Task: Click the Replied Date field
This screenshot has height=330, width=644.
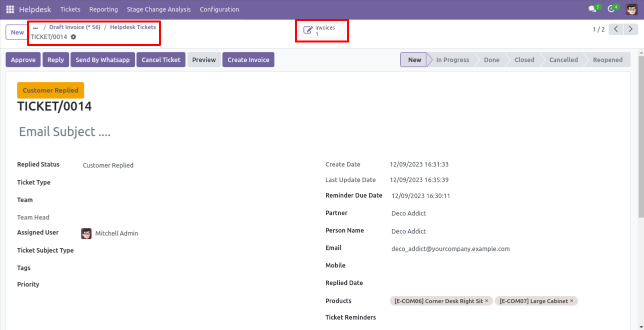Action: tap(505, 283)
